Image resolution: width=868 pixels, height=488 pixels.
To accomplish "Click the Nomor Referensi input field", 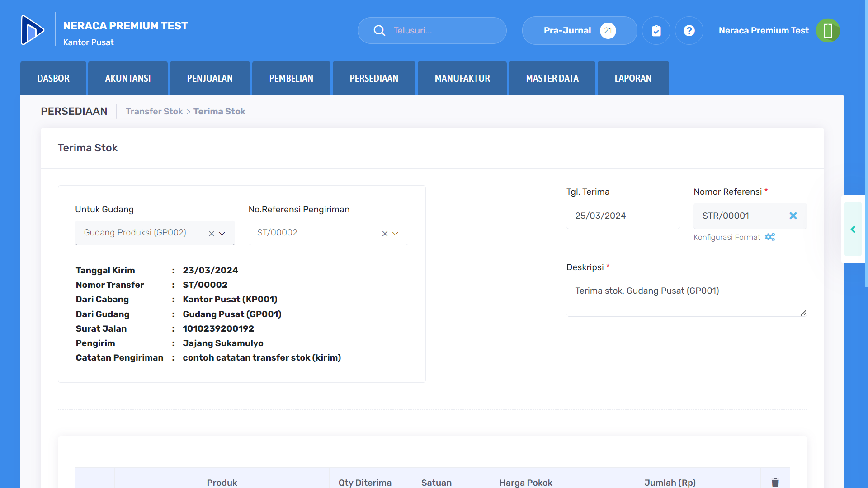I will (x=750, y=216).
